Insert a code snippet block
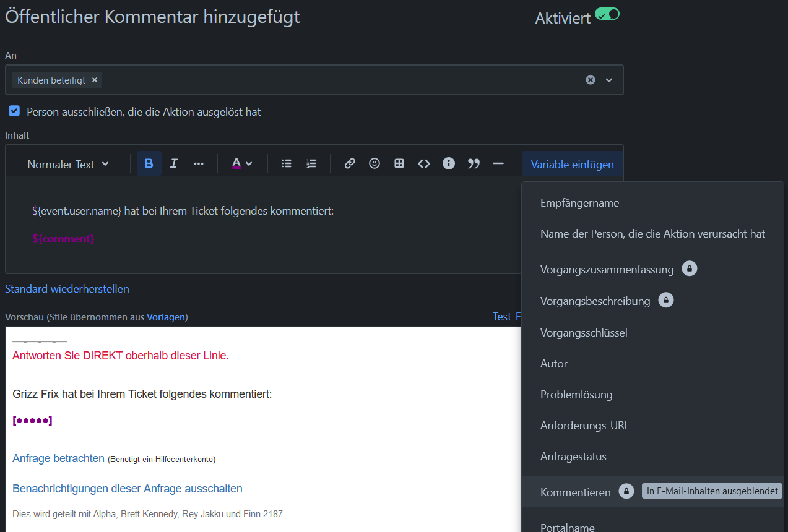 click(424, 163)
